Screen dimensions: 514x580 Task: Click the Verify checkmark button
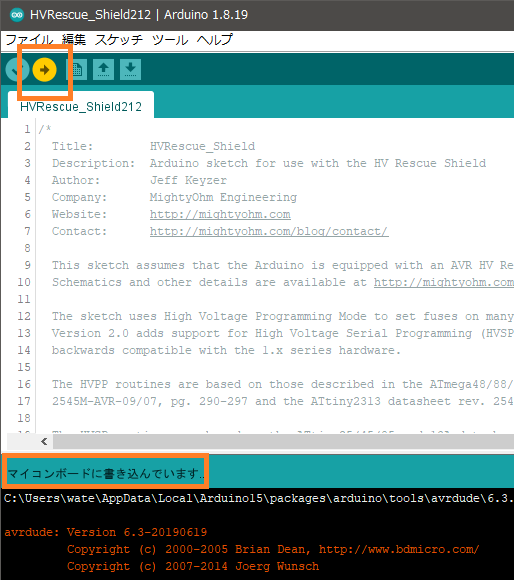pos(17,70)
